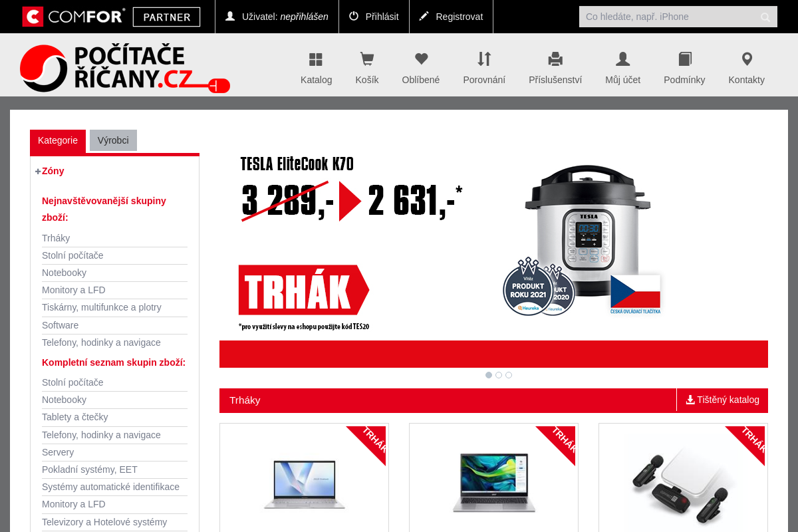The image size is (798, 532).
Task: Click the Podmínky document icon
Action: click(684, 59)
